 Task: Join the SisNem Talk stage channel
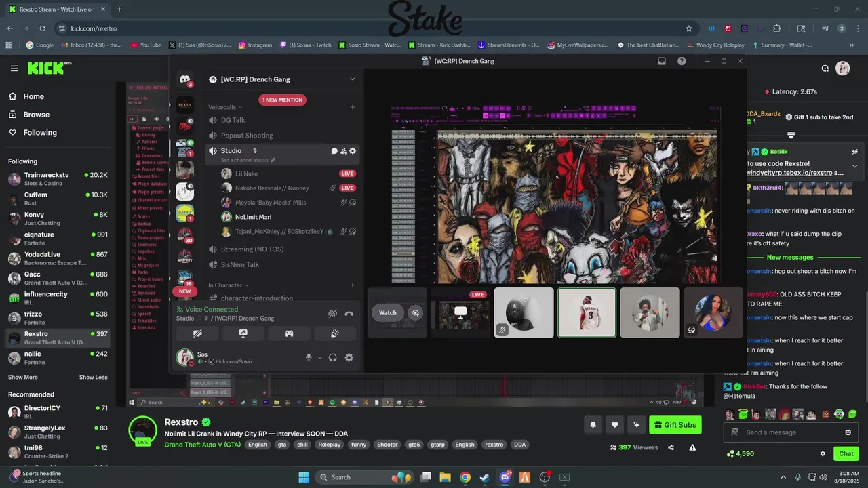(x=282, y=265)
